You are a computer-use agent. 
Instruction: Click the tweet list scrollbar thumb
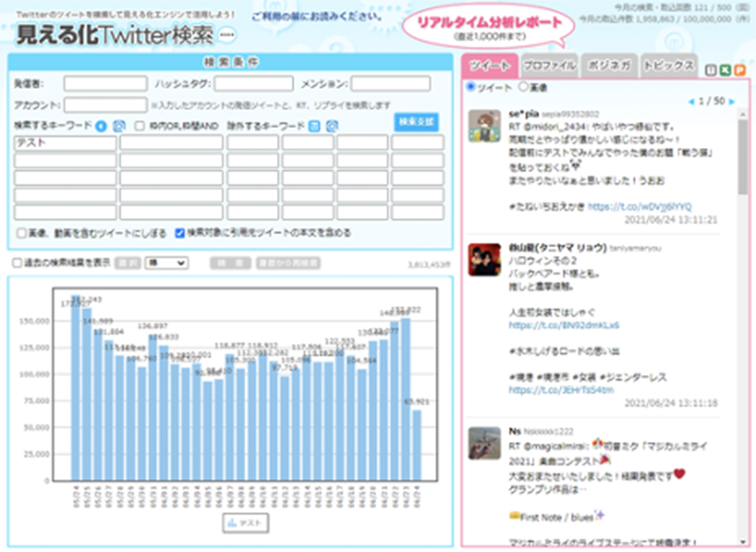[742, 157]
